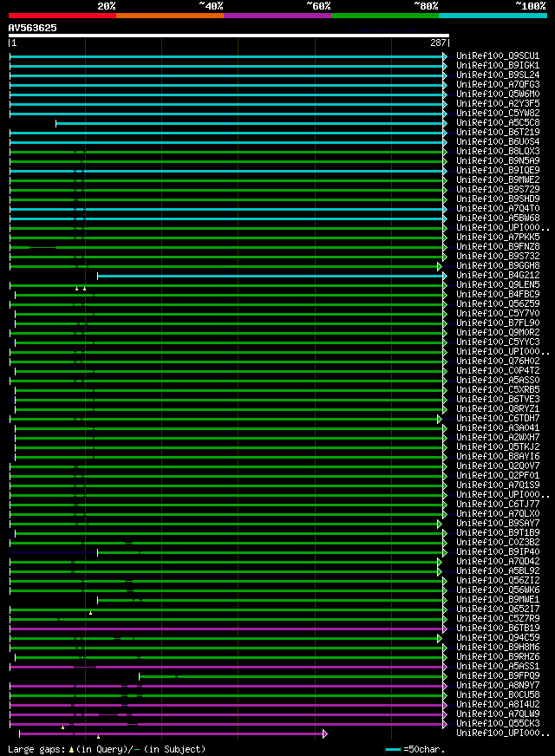Select the UniRef100_Q55CK3 label
This screenshot has width=555, height=756.
pos(498,724)
